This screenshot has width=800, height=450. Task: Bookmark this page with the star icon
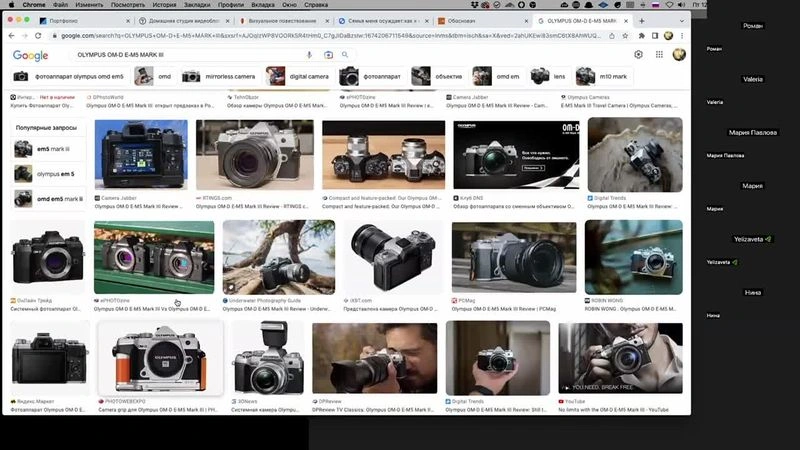click(x=625, y=36)
